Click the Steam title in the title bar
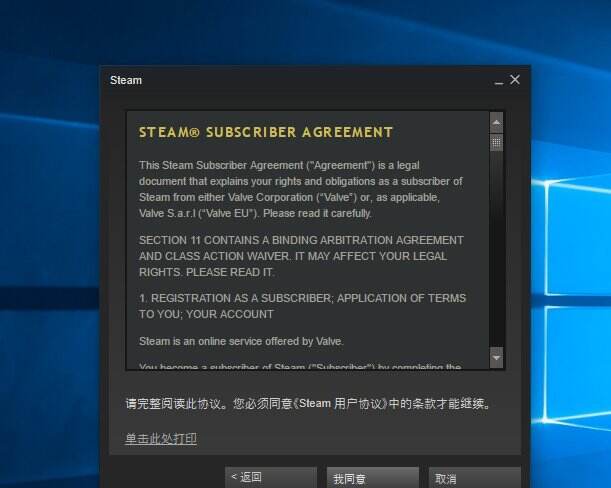611x488 pixels. tap(126, 80)
